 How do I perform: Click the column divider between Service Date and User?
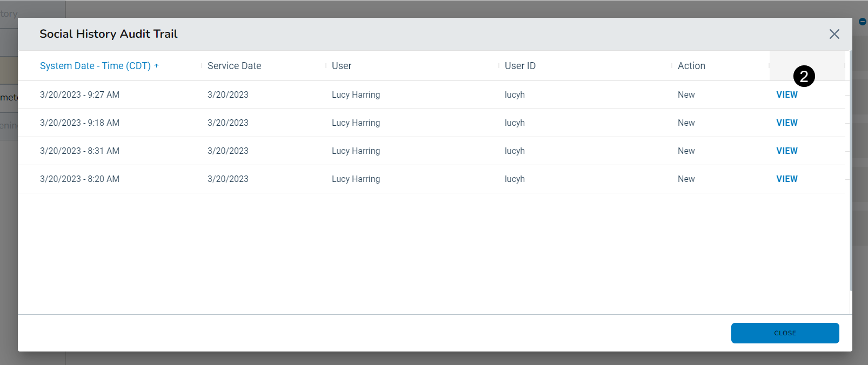click(x=326, y=66)
